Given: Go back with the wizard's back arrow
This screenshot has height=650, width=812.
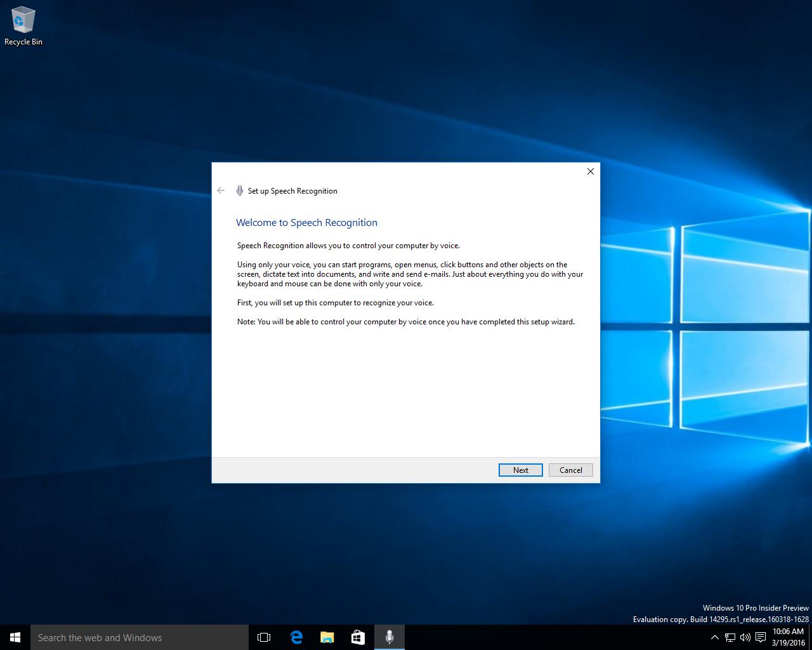Looking at the screenshot, I should coord(221,190).
